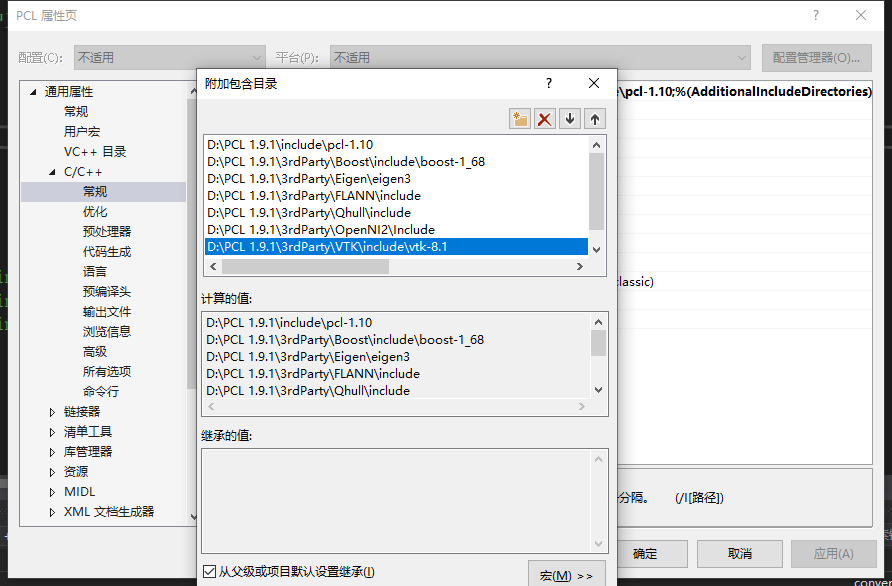892x586 pixels.
Task: Select 输出文件 tree item
Action: [107, 312]
